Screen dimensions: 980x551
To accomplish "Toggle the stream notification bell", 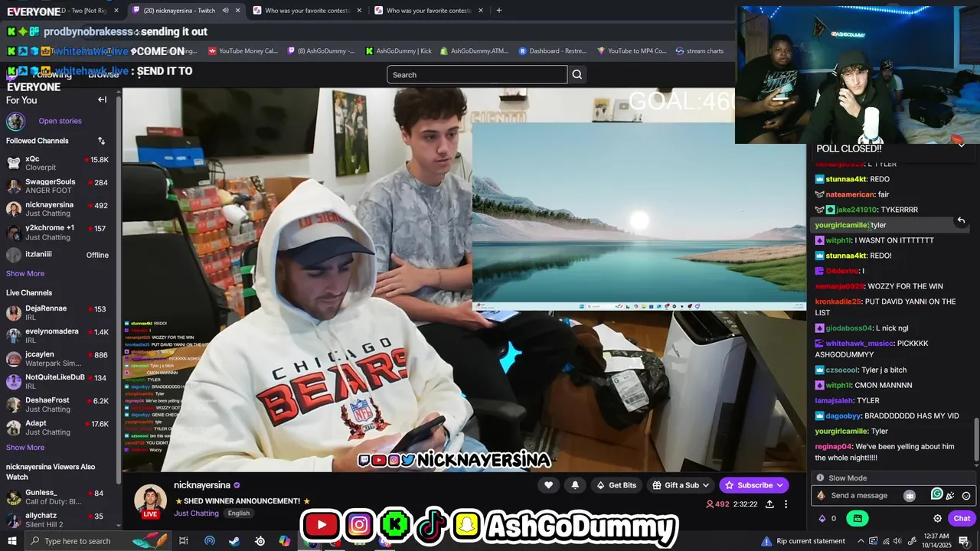I will pos(575,485).
